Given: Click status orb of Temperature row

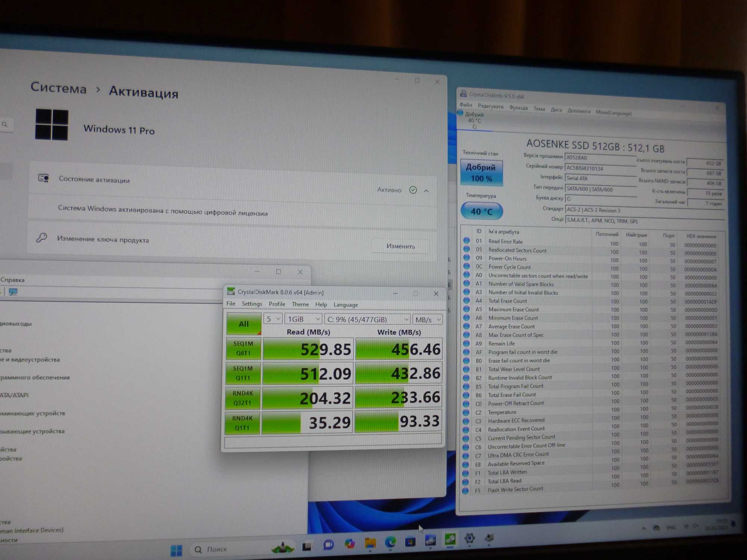Looking at the screenshot, I should pyautogui.click(x=466, y=412).
